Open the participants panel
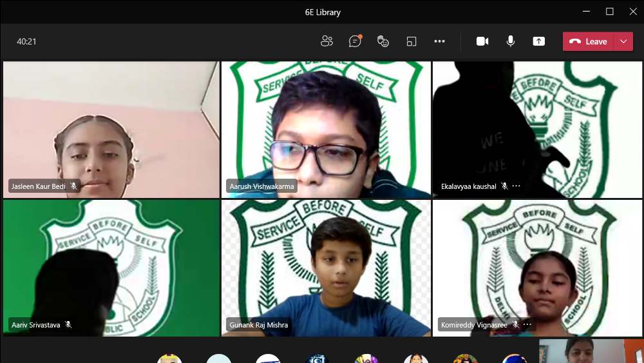 (x=327, y=41)
